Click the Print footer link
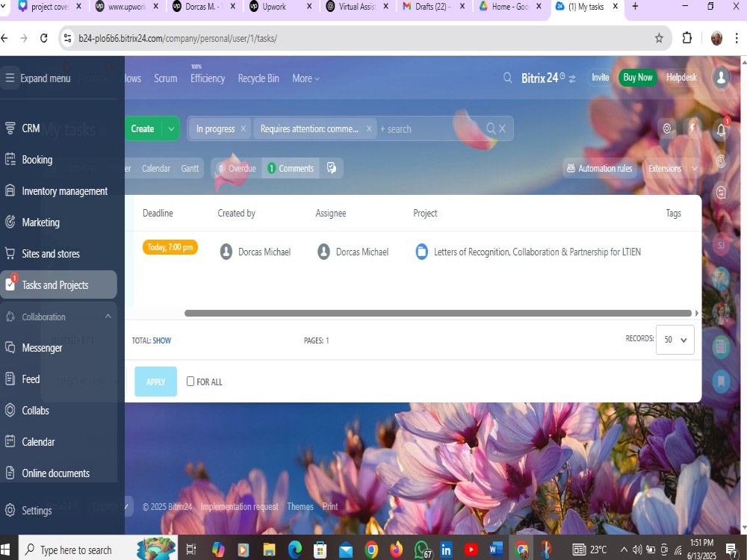This screenshot has height=560, width=747. (330, 506)
